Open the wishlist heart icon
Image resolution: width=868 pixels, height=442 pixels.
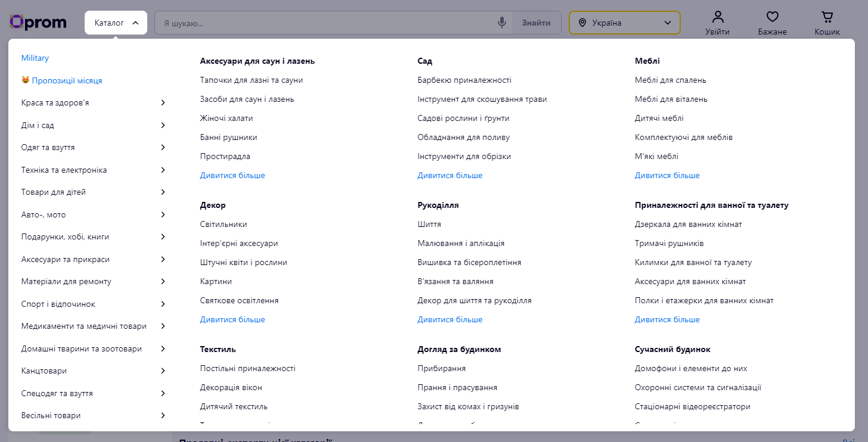click(772, 17)
